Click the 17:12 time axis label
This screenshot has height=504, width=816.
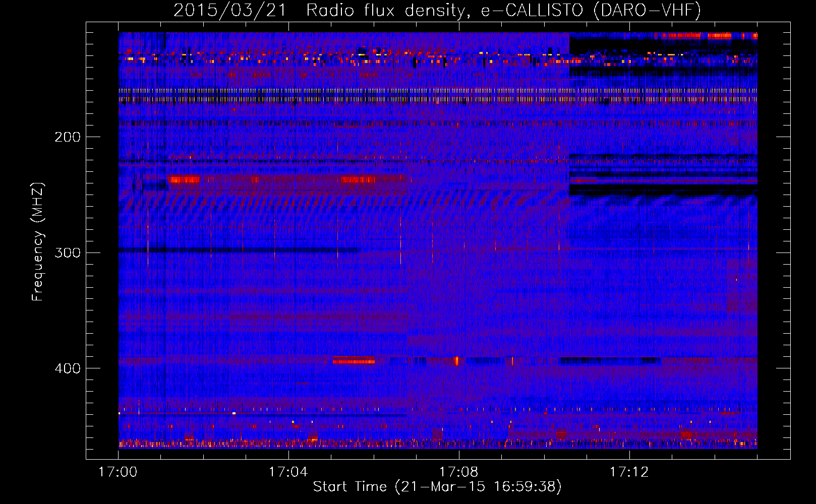click(629, 472)
